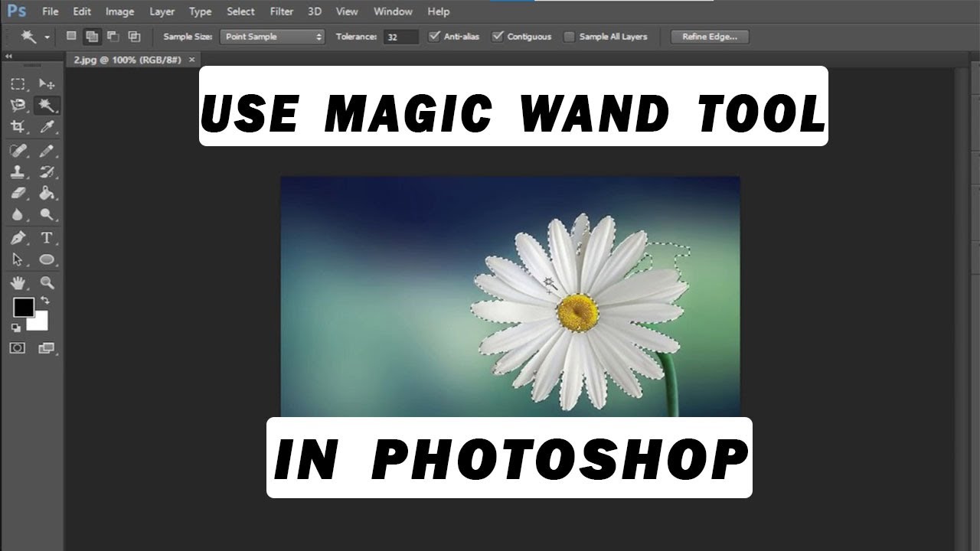980x551 pixels.
Task: Toggle the Anti-alias checkbox
Action: click(x=434, y=36)
